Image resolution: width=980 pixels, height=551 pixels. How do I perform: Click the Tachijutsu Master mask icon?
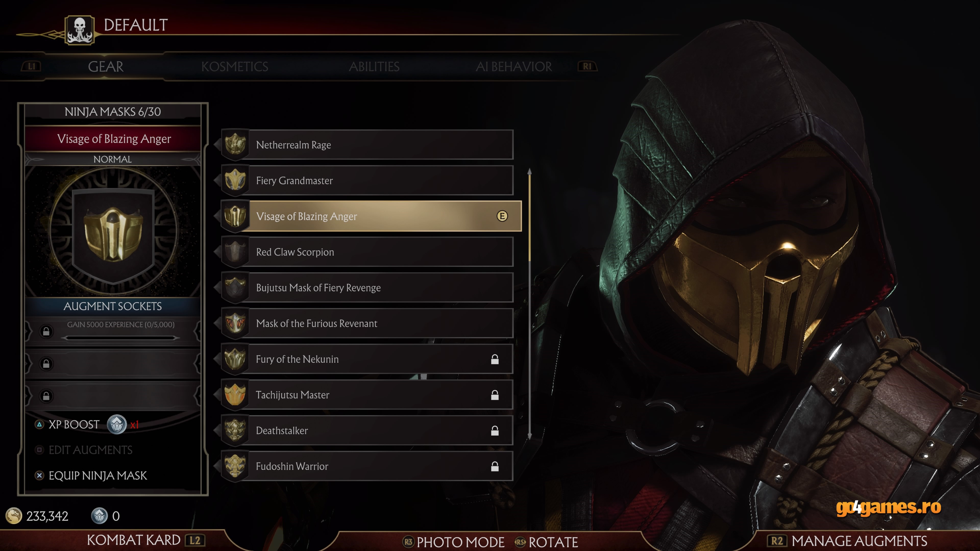[235, 395]
